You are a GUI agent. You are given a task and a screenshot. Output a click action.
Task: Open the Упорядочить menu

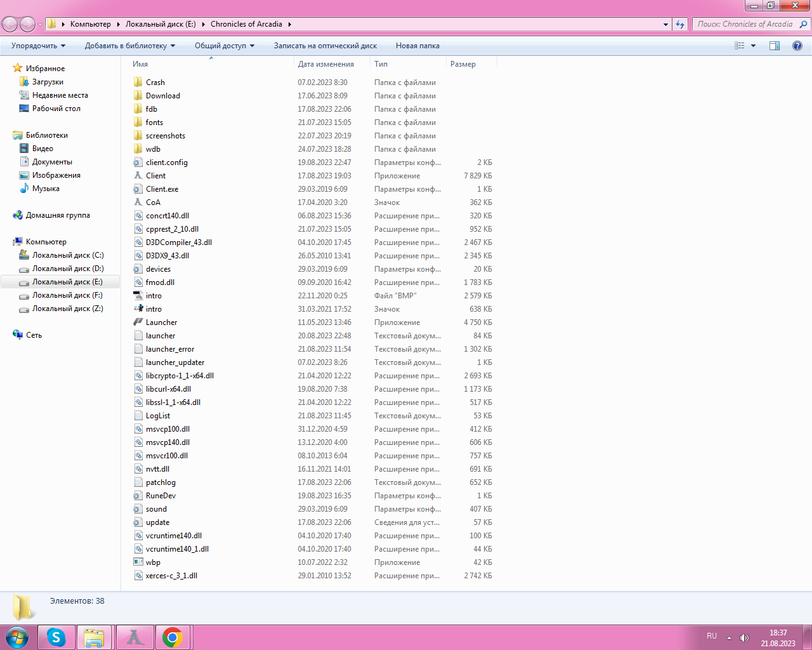click(38, 46)
